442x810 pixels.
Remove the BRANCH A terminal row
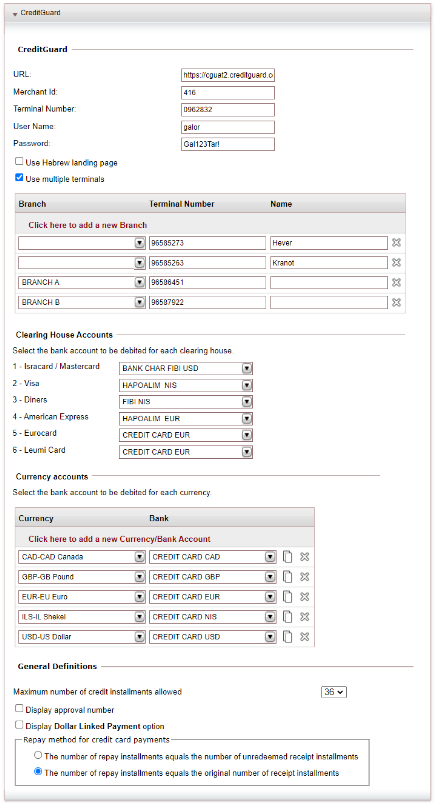[x=396, y=283]
